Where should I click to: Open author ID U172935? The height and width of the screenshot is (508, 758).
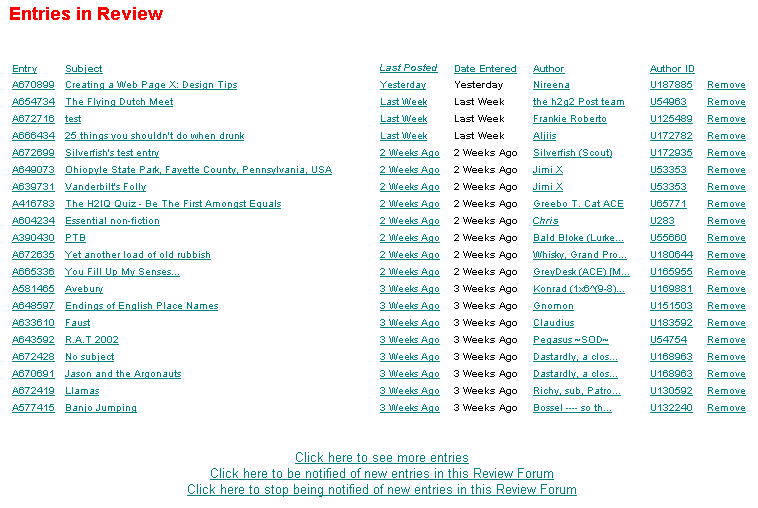[x=671, y=153]
